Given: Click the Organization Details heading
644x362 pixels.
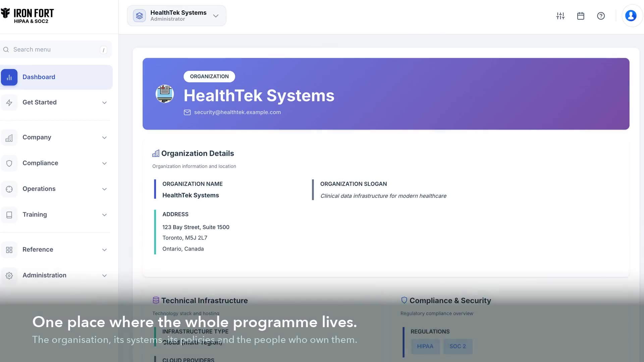Looking at the screenshot, I should tap(198, 154).
